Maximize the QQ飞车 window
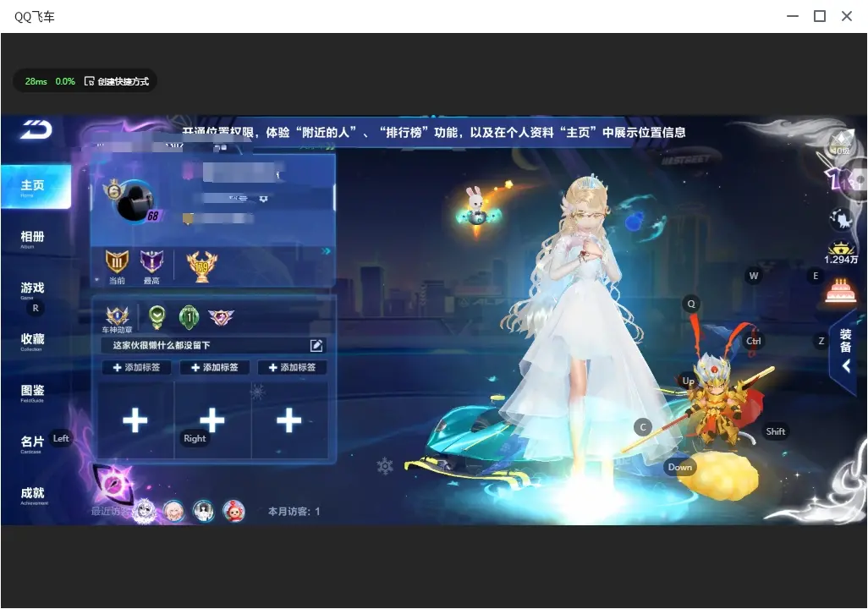Viewport: 868px width, 609px height. tap(820, 16)
